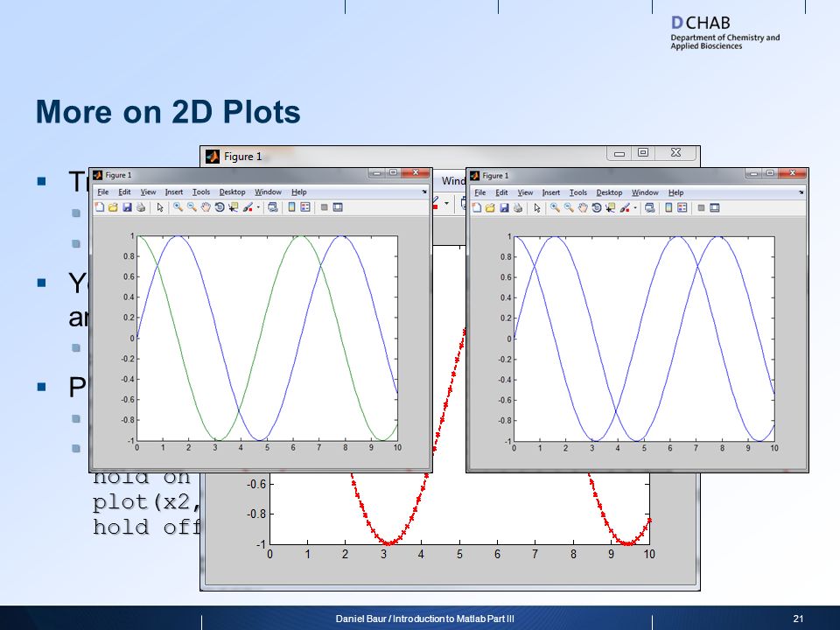
Task: Open Insert menu in right Figure window
Action: pos(550,192)
